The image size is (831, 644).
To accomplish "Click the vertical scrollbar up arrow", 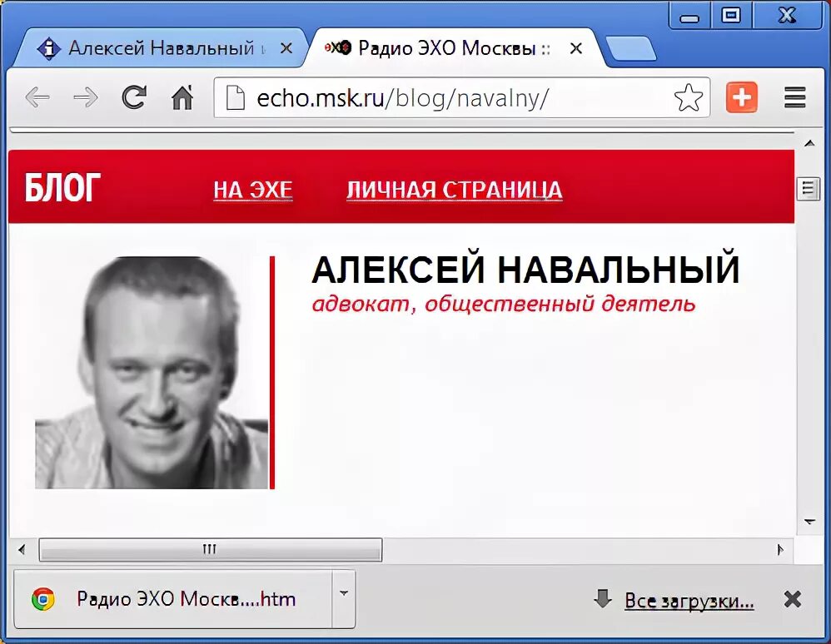I will (x=809, y=143).
